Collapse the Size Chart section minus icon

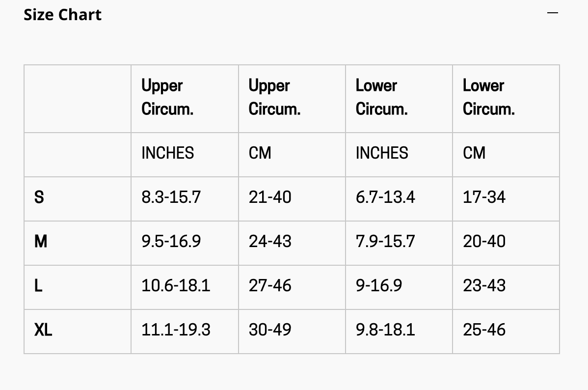click(x=552, y=13)
